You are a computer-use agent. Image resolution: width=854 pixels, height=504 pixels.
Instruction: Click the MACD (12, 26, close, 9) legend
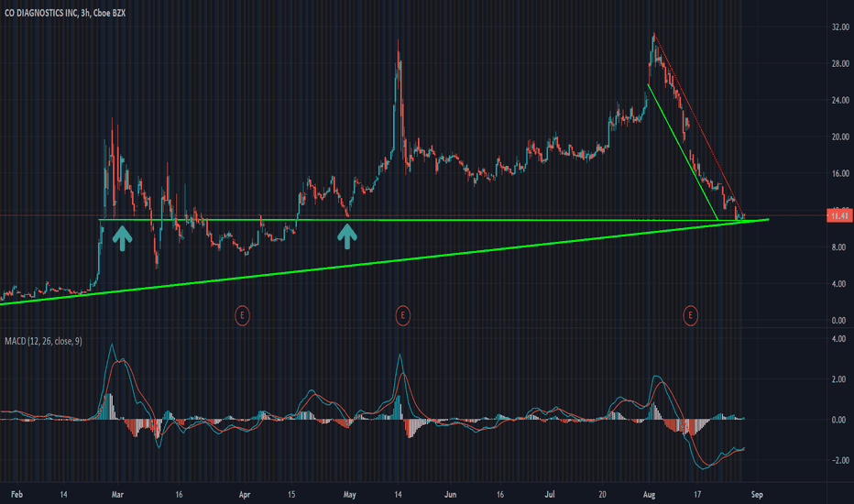44,341
